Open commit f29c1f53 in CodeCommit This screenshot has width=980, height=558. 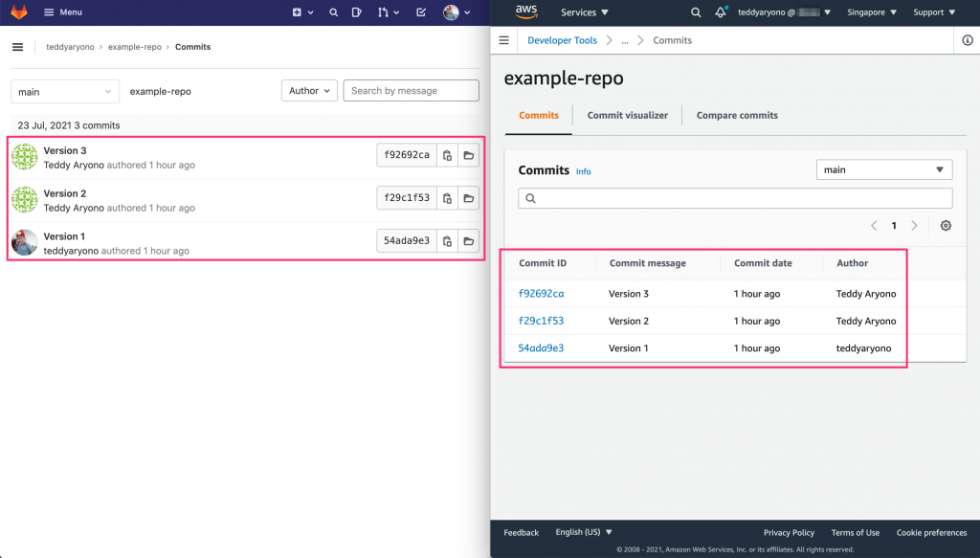[x=542, y=321]
